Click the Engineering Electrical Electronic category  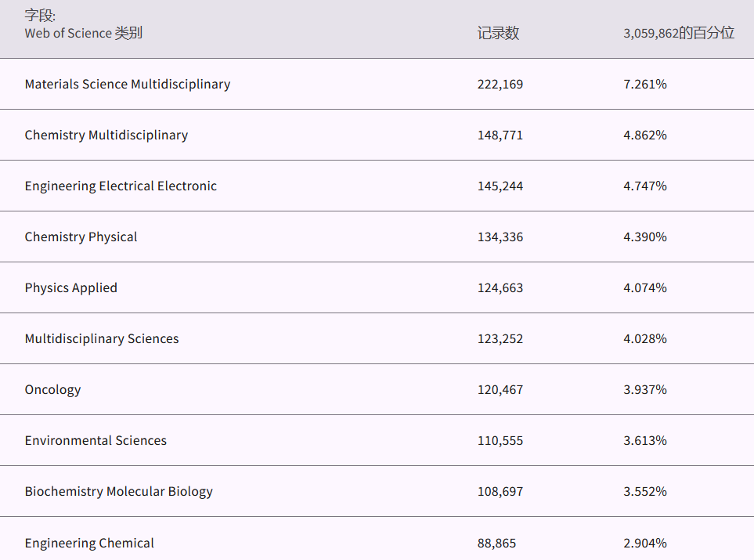tap(121, 186)
